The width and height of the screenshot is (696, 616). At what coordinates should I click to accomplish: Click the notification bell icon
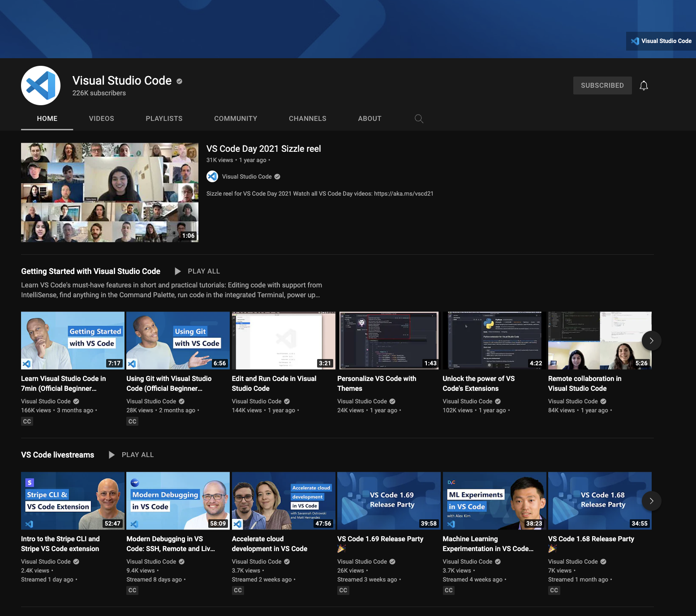pos(644,86)
